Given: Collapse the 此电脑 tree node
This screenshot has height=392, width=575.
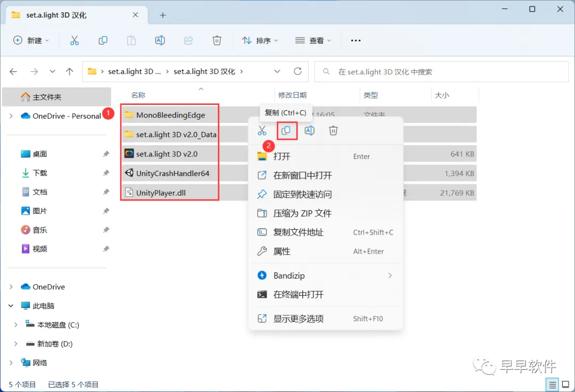Looking at the screenshot, I should (11, 305).
